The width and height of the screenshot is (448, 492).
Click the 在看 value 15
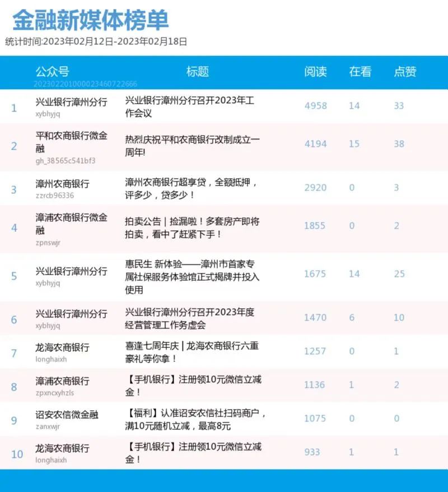click(354, 144)
